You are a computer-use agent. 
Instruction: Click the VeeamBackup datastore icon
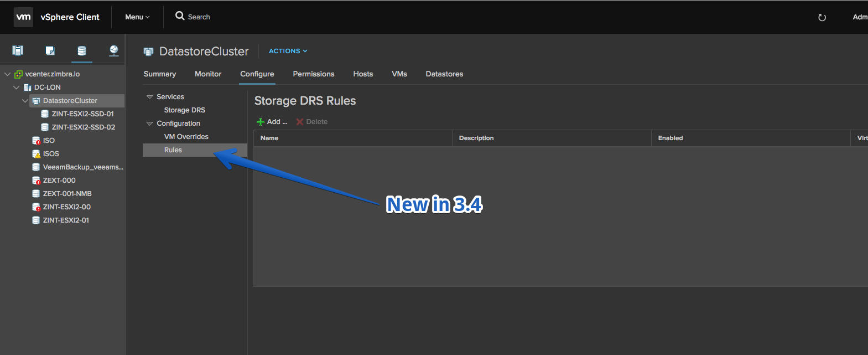[36, 167]
